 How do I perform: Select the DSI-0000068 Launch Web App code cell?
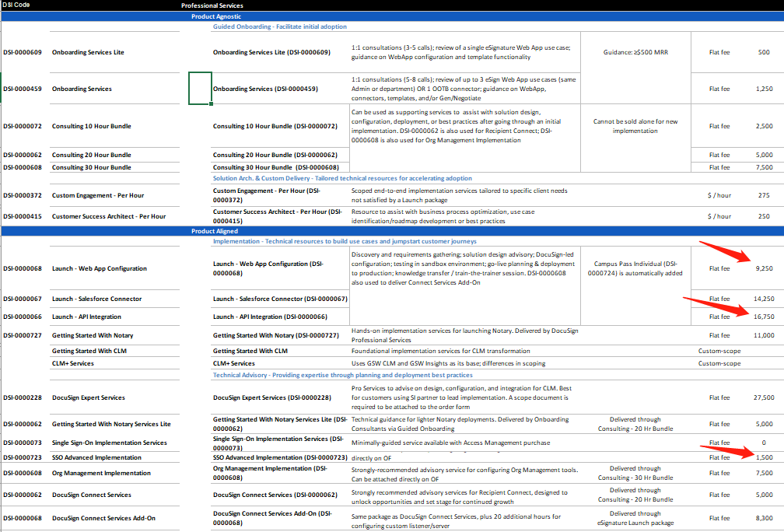coord(23,268)
